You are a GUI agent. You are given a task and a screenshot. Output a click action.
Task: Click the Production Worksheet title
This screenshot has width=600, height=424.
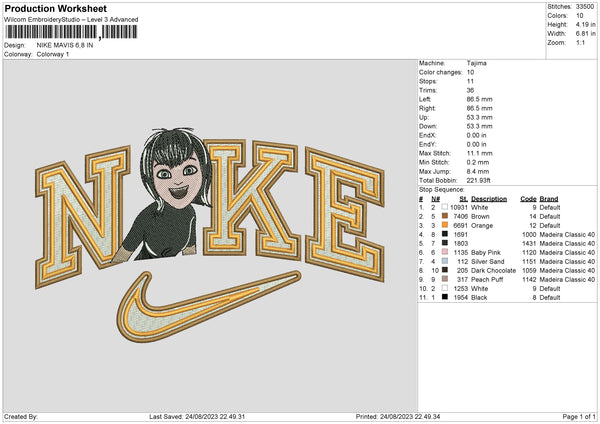49,8
